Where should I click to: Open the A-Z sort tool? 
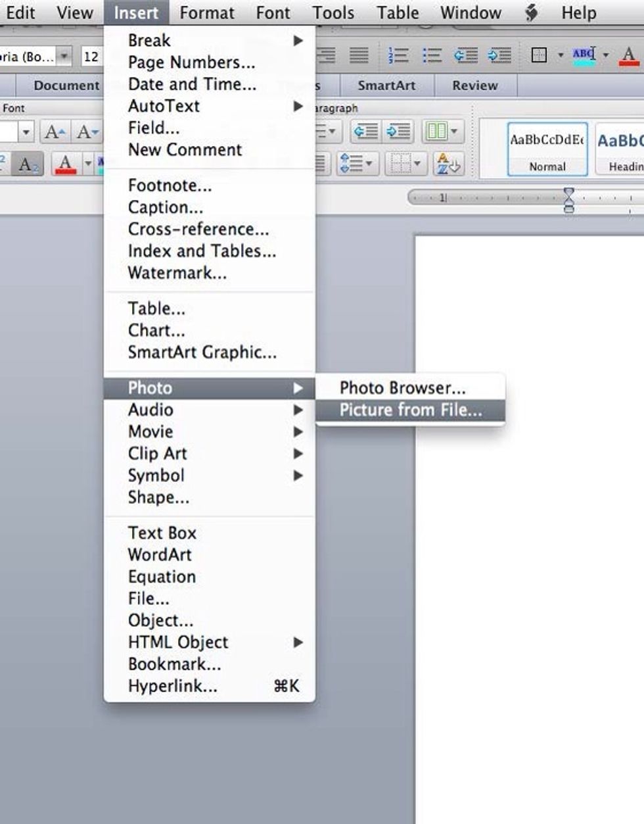448,162
